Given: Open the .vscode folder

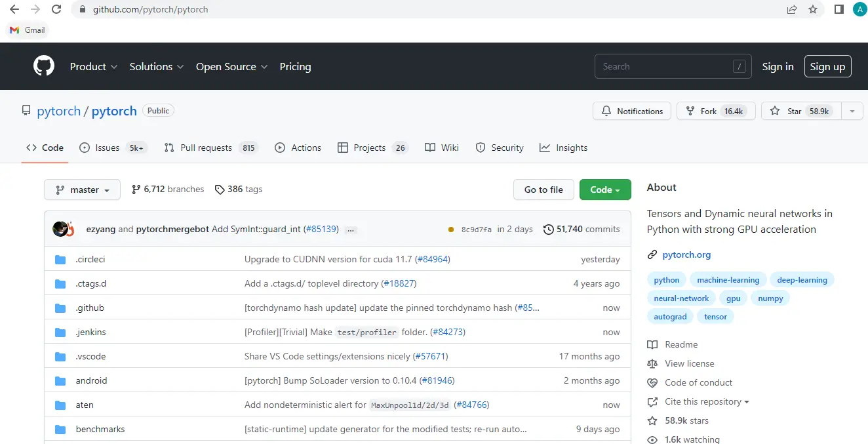Looking at the screenshot, I should (90, 357).
